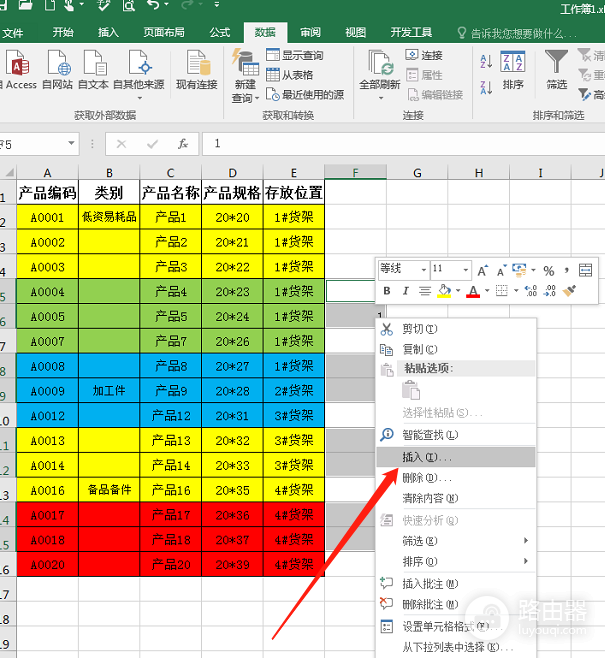Click format painter brush in mini toolbar
This screenshot has width=605, height=658.
pyautogui.click(x=569, y=291)
